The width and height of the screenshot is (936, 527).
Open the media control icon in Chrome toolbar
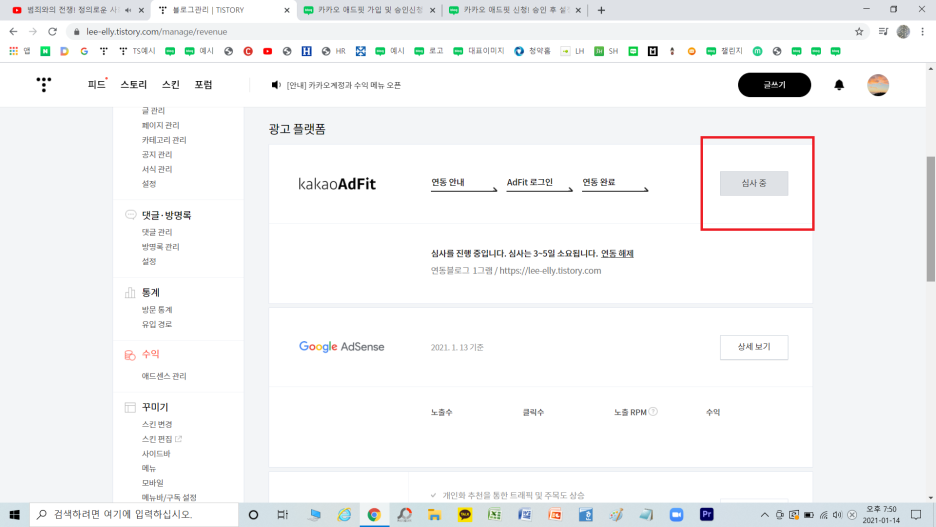[x=883, y=32]
